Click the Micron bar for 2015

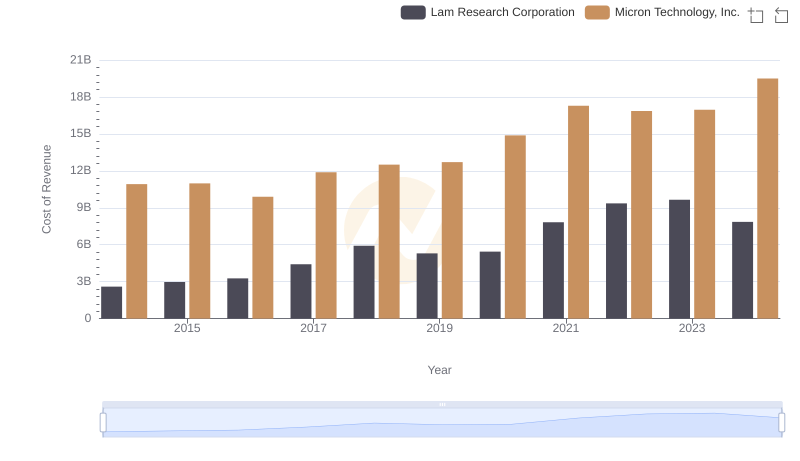click(199, 251)
